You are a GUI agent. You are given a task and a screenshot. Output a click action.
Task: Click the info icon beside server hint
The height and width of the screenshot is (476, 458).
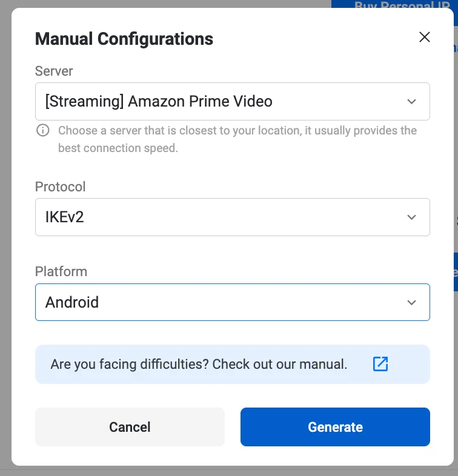point(43,130)
